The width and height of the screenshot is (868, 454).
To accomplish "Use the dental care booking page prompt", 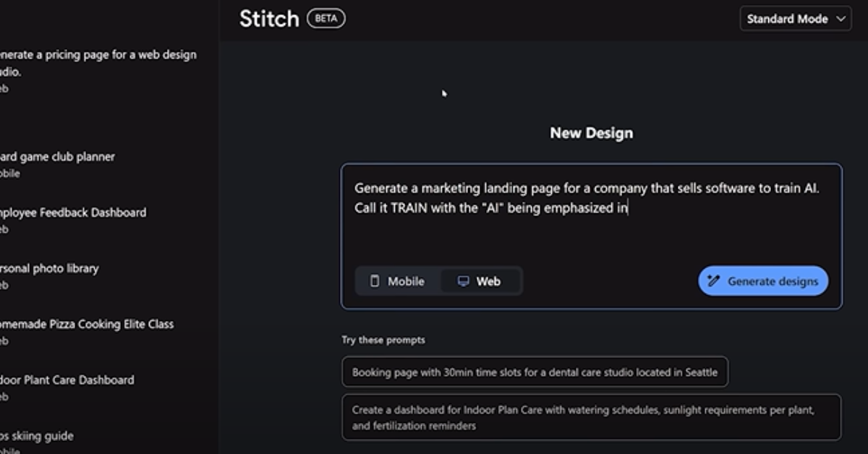I will (535, 372).
